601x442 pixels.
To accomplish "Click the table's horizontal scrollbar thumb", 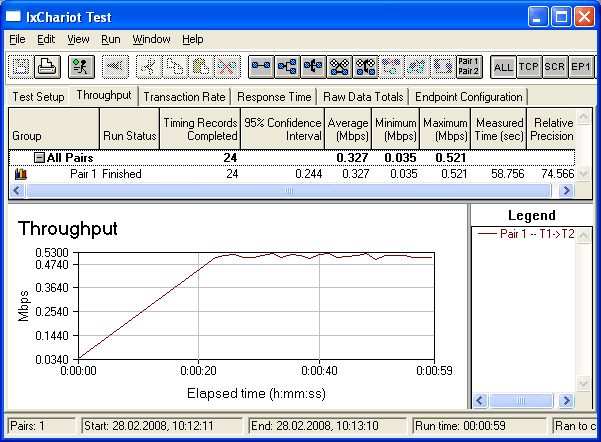I will (289, 191).
